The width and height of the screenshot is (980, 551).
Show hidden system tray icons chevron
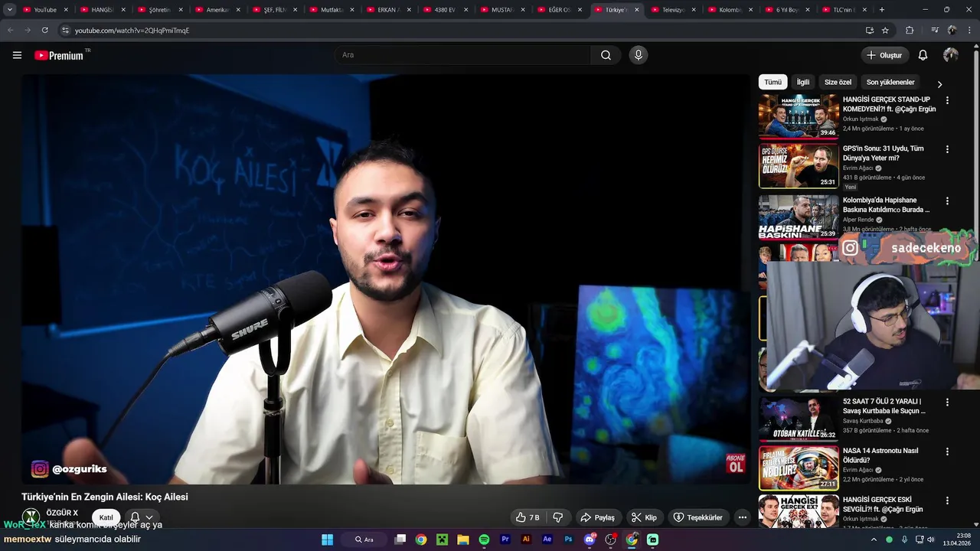[x=874, y=540]
